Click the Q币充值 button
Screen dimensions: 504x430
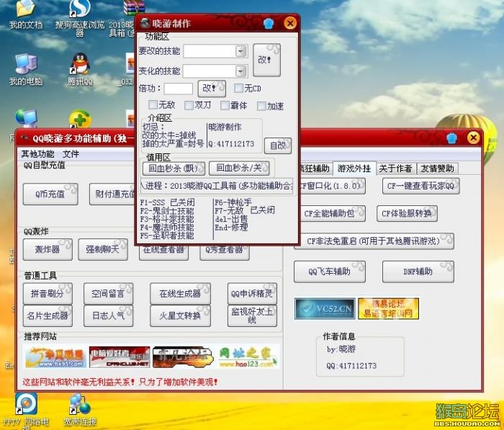tap(50, 194)
